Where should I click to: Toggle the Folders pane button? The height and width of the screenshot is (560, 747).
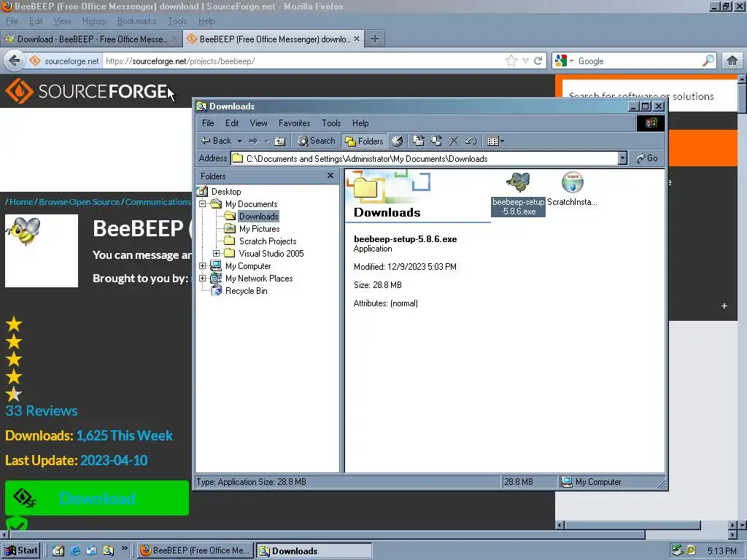click(x=365, y=141)
